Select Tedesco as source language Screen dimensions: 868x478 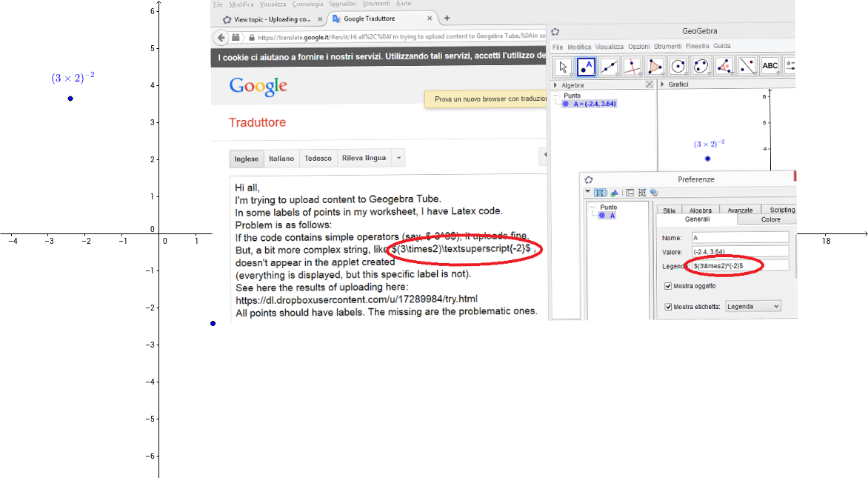(x=318, y=159)
